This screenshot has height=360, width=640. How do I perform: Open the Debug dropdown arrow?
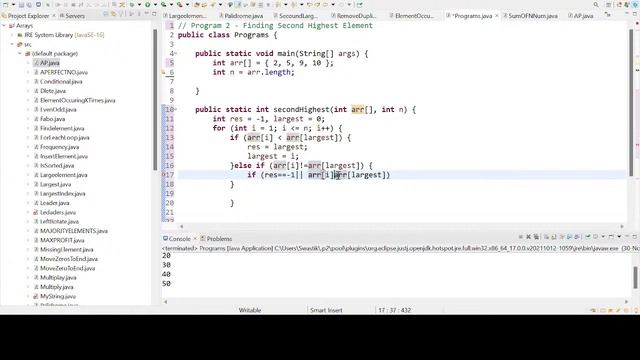(140, 4)
